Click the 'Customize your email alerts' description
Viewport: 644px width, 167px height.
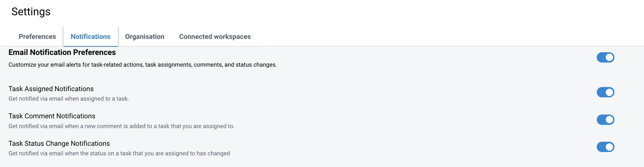click(143, 65)
